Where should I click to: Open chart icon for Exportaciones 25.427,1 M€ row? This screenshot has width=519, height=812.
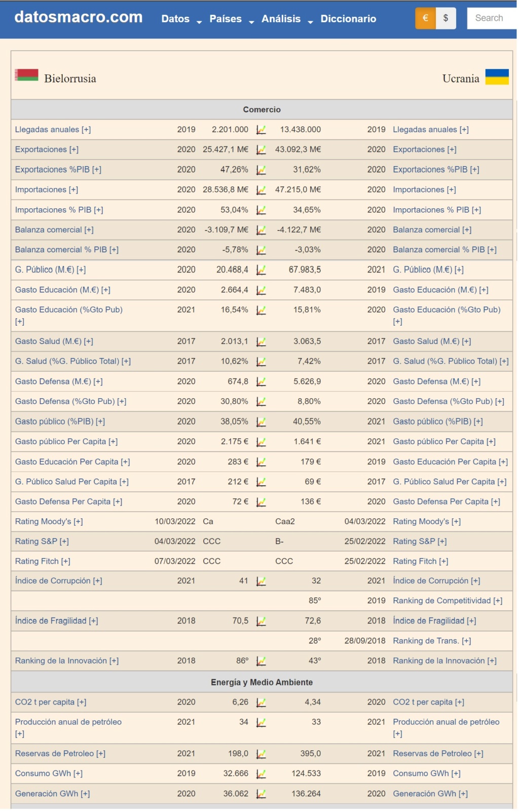(x=261, y=150)
